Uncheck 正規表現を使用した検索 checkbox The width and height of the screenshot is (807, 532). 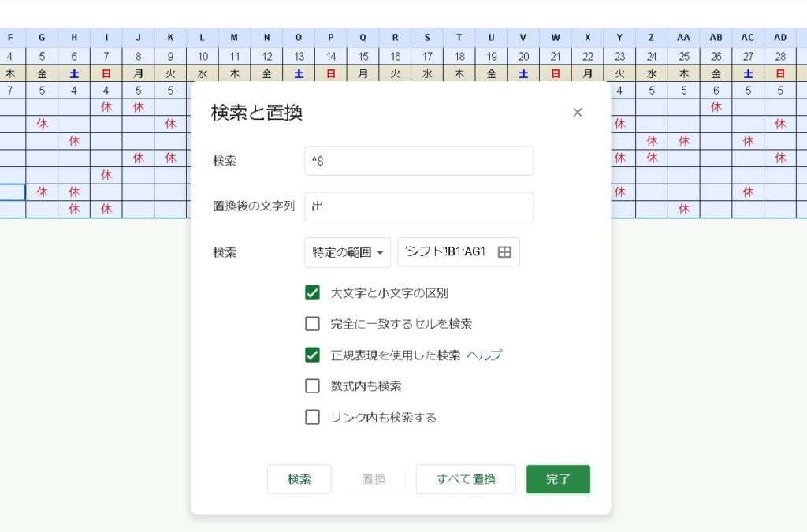(312, 355)
